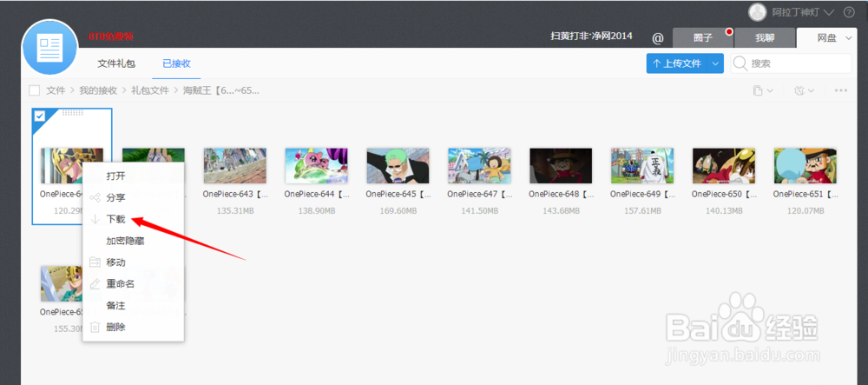Image resolution: width=868 pixels, height=385 pixels.
Task: Go to 礼包文件 in the breadcrumb
Action: [150, 90]
